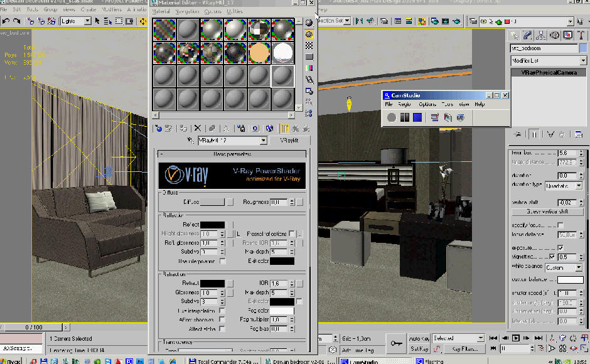Open CamStudio Help menu

pos(480,104)
